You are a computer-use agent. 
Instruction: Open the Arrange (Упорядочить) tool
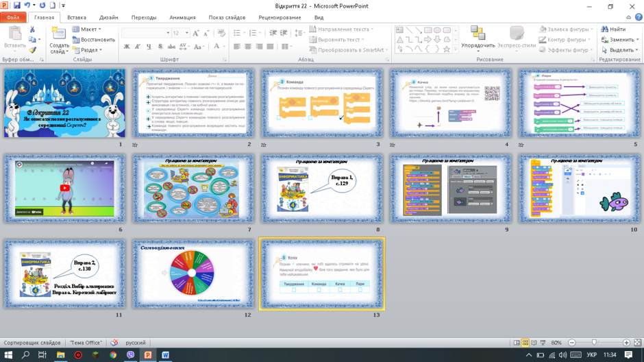[478, 38]
